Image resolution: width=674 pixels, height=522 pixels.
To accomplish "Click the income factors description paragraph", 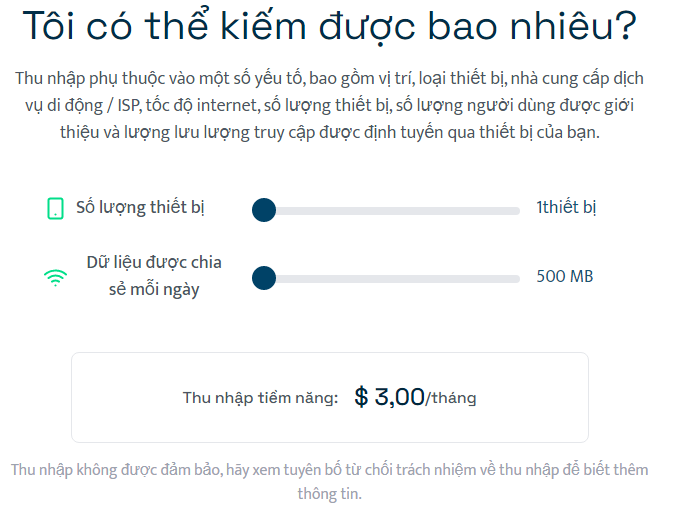I will (x=329, y=105).
